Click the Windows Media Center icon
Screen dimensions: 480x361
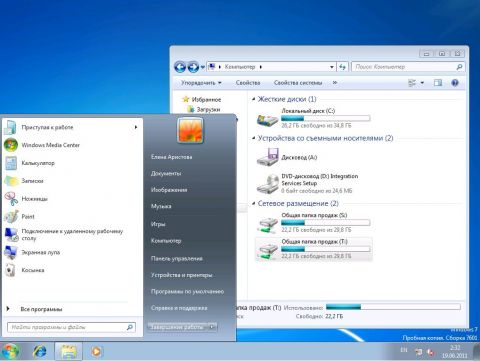(11, 145)
